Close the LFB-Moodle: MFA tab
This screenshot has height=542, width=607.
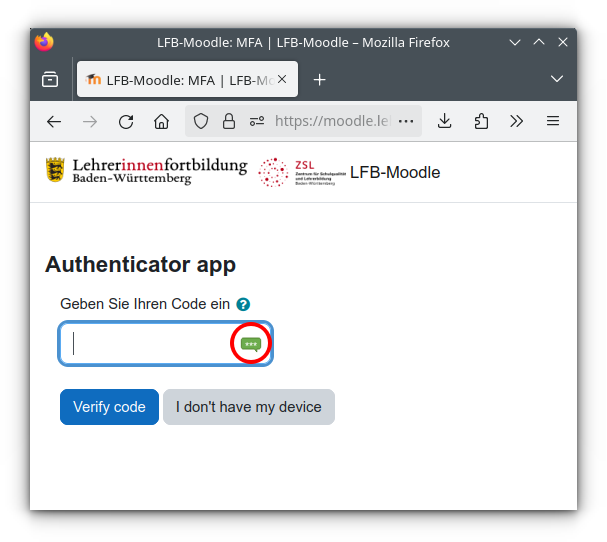tap(282, 79)
